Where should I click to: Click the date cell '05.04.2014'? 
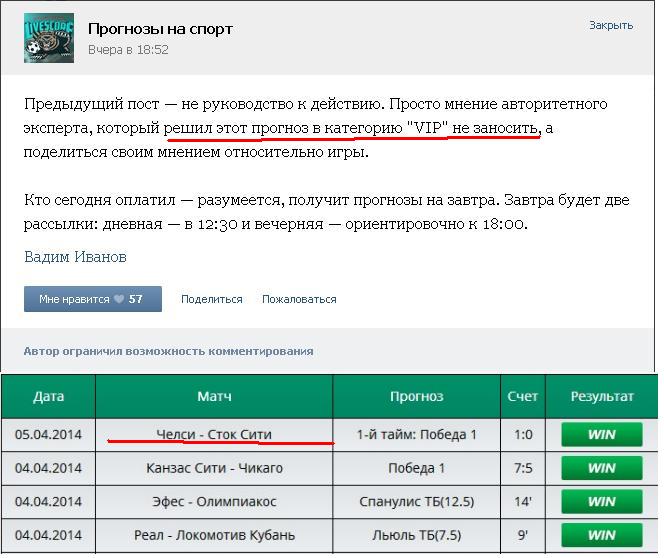[48, 434]
